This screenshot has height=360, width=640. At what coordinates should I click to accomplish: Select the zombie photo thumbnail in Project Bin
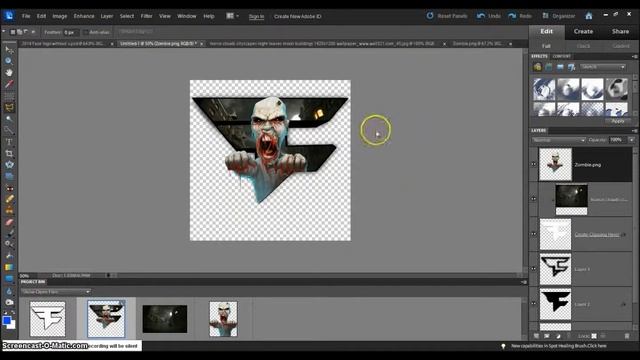[223, 319]
